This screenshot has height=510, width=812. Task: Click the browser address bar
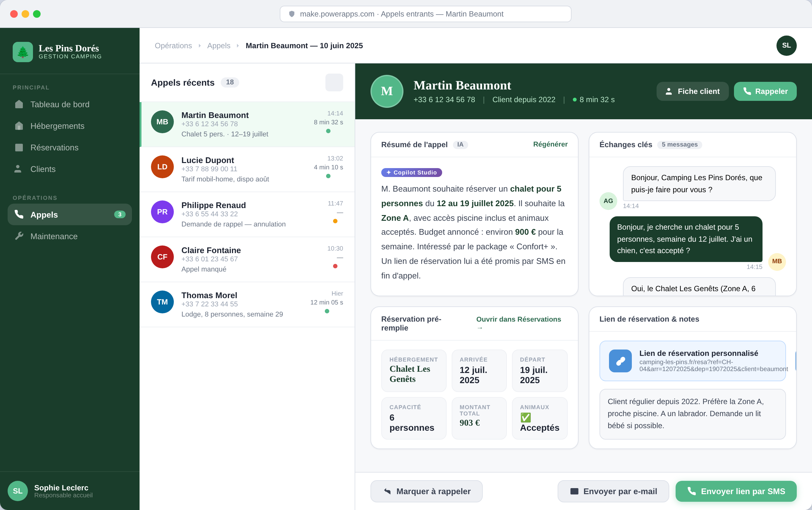tap(425, 14)
